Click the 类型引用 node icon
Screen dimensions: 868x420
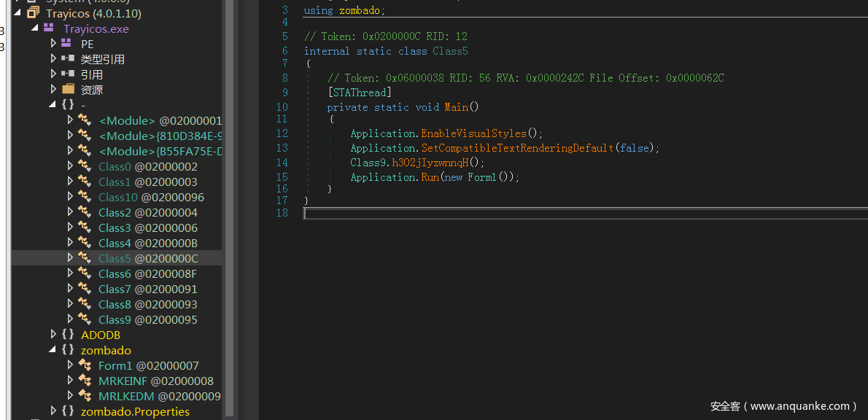[x=68, y=59]
